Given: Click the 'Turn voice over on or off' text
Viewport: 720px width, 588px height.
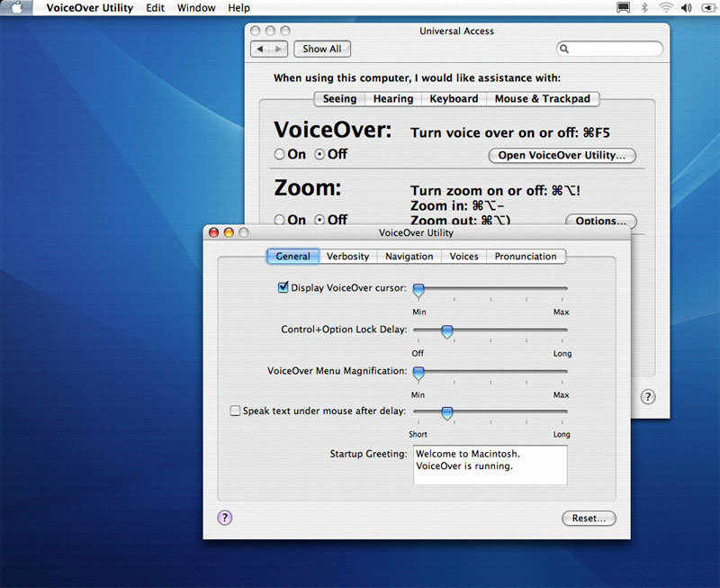Looking at the screenshot, I should (x=510, y=132).
